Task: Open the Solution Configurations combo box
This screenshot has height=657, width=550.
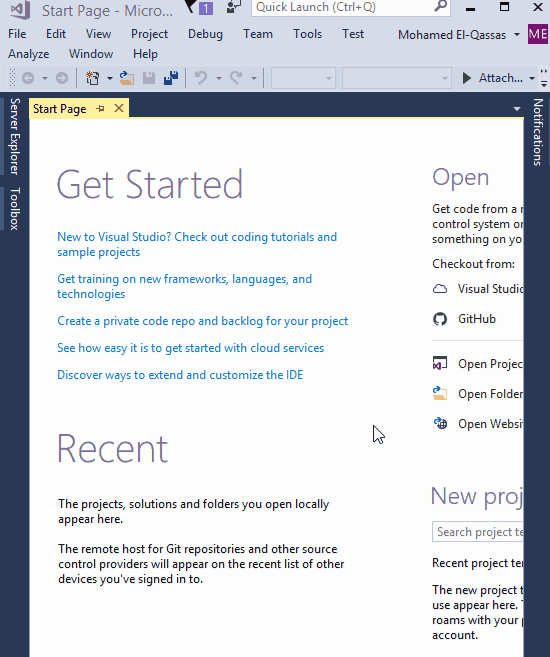Action: [303, 78]
